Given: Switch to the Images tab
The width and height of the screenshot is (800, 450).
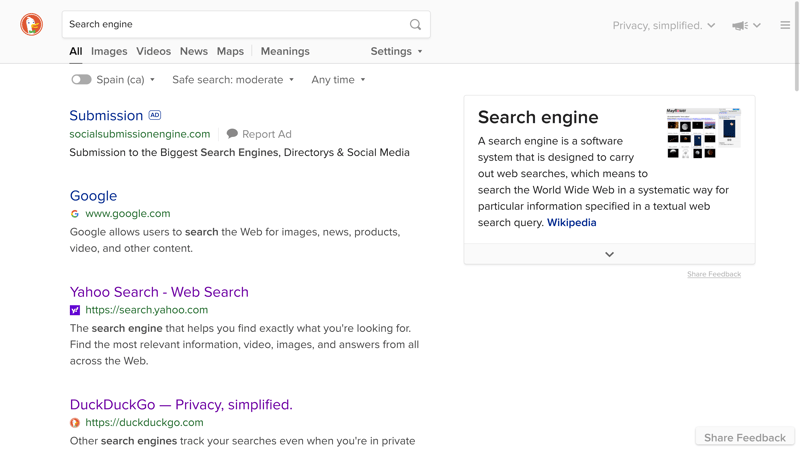Looking at the screenshot, I should 109,51.
